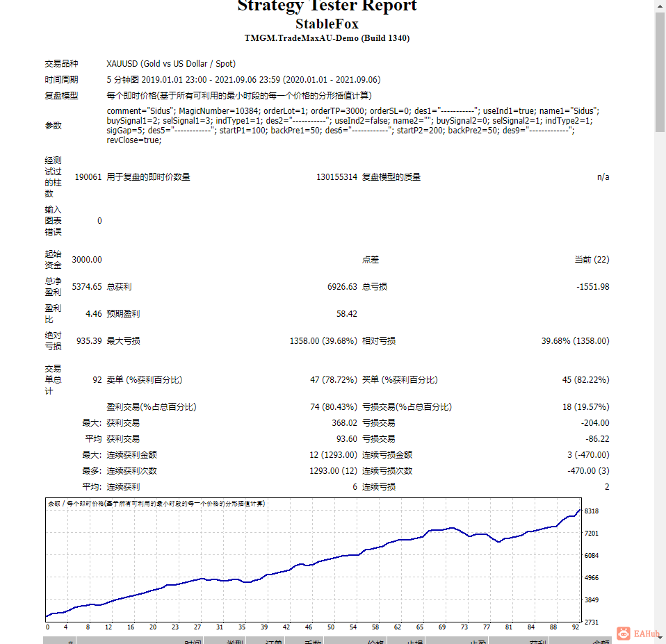
Task: Click the 卖单 (%获利百分比) label
Action: [x=145, y=380]
